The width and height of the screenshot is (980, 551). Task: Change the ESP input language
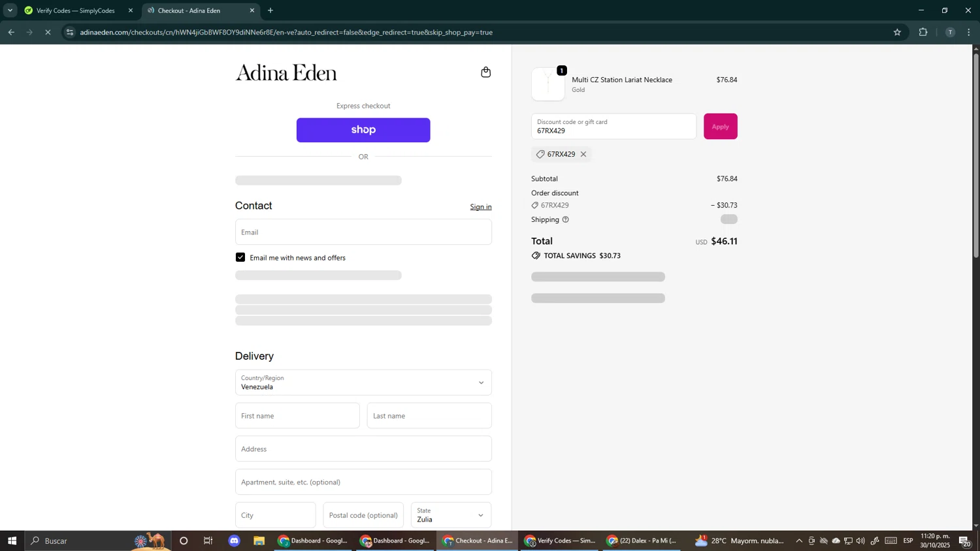pos(908,541)
